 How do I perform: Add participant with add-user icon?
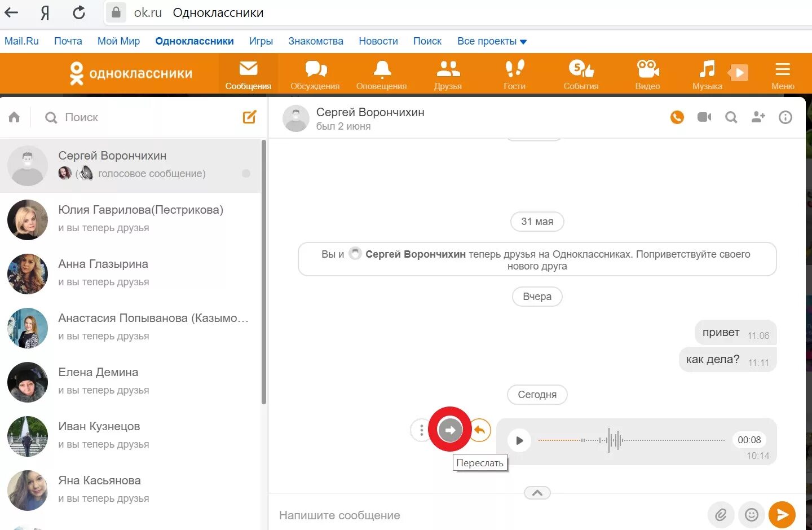758,117
